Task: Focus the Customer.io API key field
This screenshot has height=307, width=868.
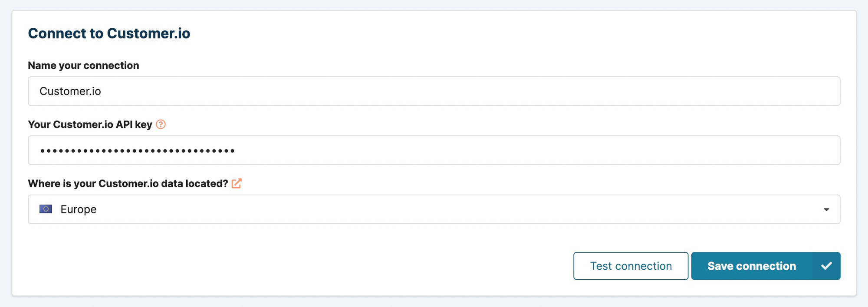Action: (434, 150)
